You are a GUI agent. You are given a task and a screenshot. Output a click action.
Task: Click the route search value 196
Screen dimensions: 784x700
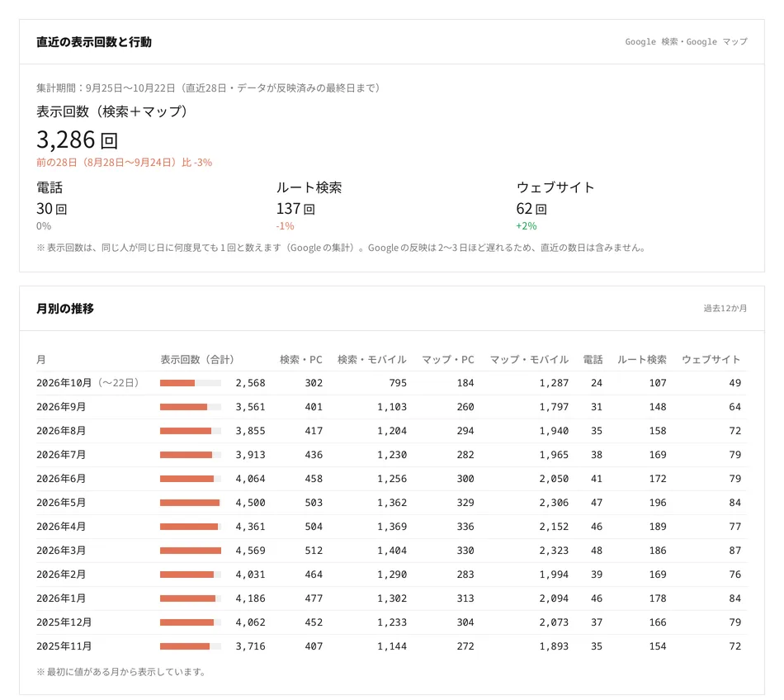(658, 503)
